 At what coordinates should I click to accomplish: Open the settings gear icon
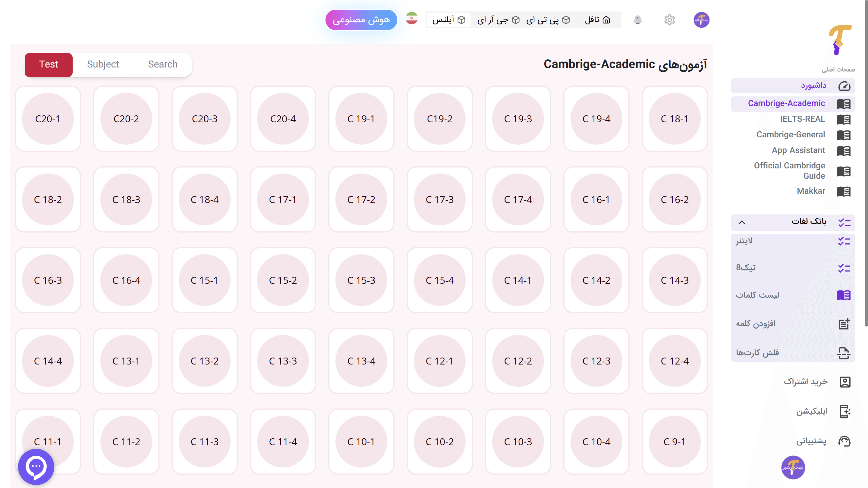pos(669,20)
